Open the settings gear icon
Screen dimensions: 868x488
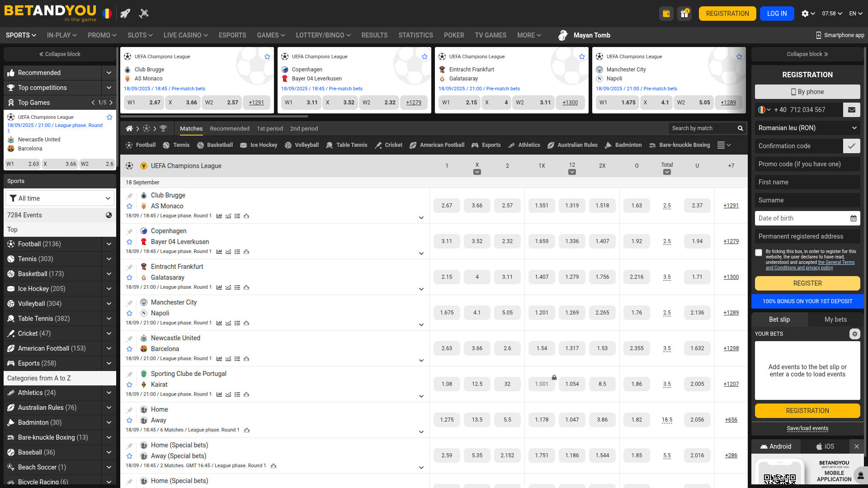805,14
